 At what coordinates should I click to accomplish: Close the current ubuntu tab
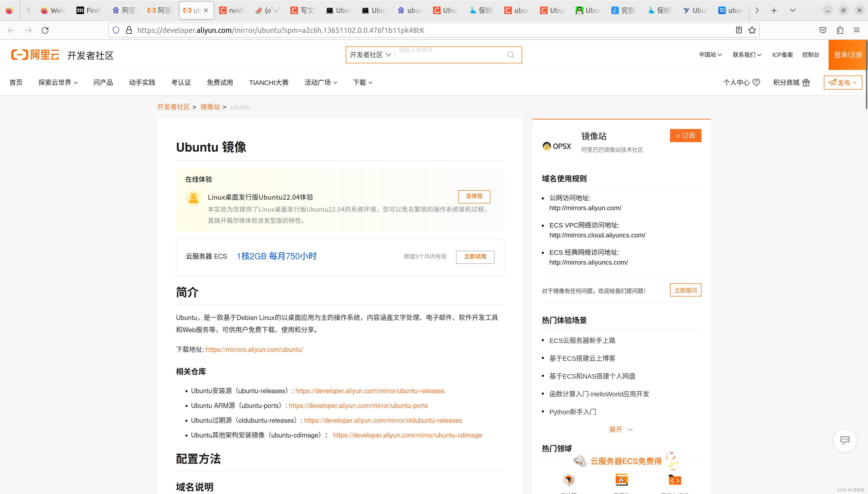coord(206,11)
